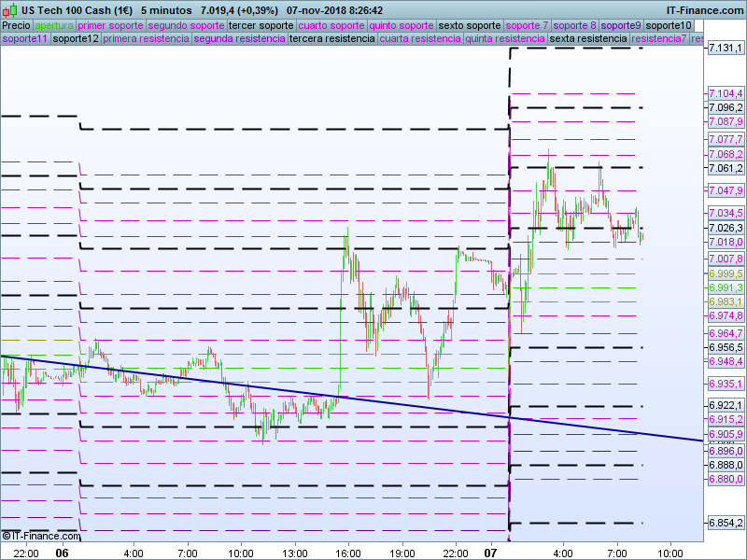Viewport: 747px width, 560px height.
Task: Click the 6.854,2 price axis label
Action: click(x=726, y=523)
